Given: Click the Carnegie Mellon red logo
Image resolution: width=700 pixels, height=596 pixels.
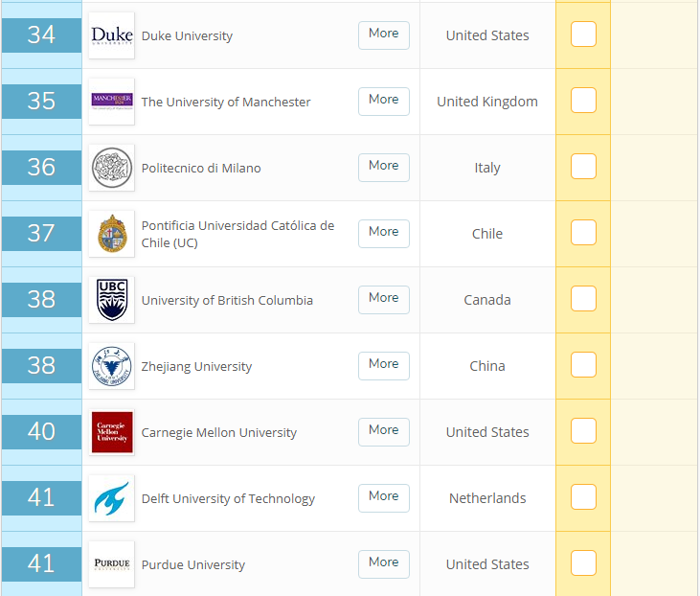Looking at the screenshot, I should pos(112,432).
